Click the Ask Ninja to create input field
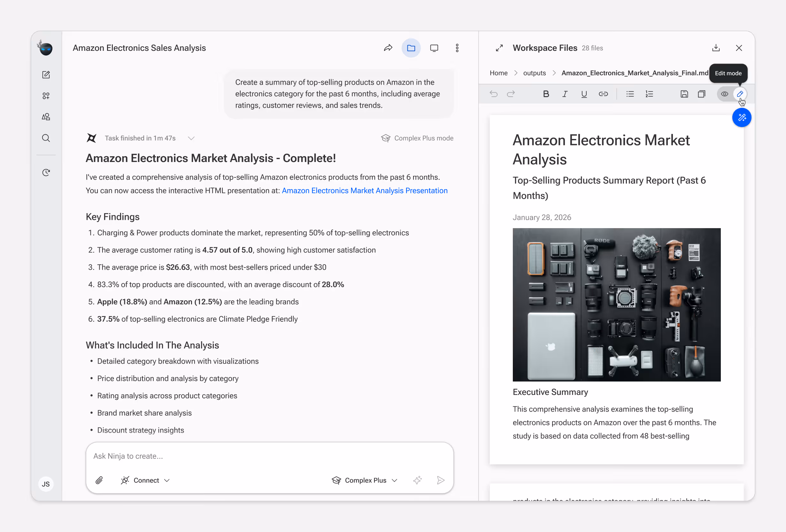The width and height of the screenshot is (786, 532). [269, 456]
